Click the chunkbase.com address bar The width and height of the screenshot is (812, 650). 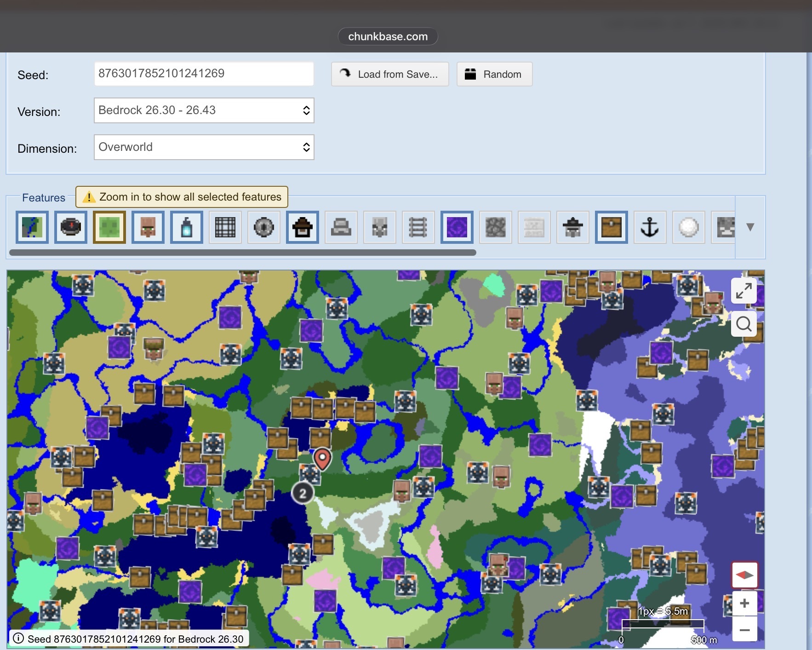click(388, 36)
